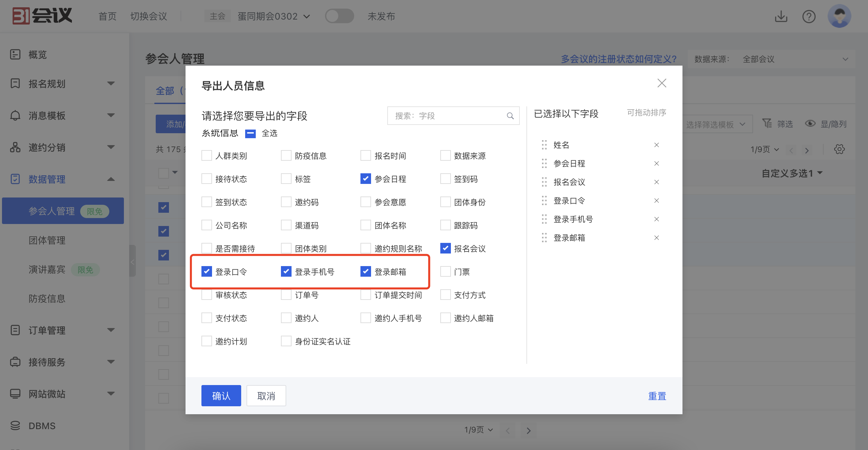The height and width of the screenshot is (450, 868).
Task: Click drag handle of 登录邮箱 field
Action: (544, 238)
